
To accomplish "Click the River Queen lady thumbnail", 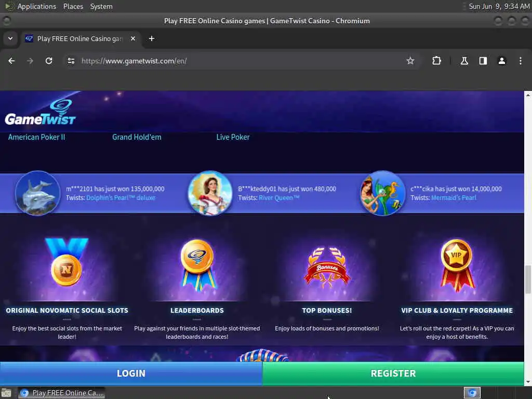I will tap(210, 193).
